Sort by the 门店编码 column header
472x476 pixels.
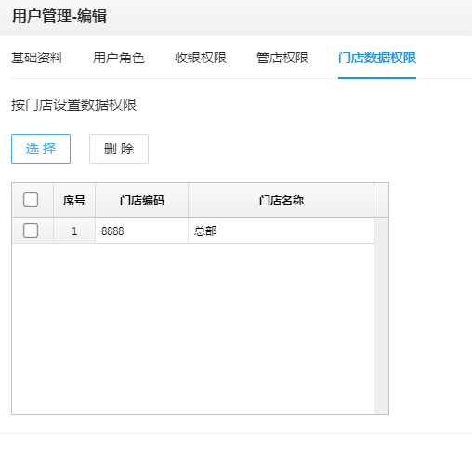click(142, 200)
